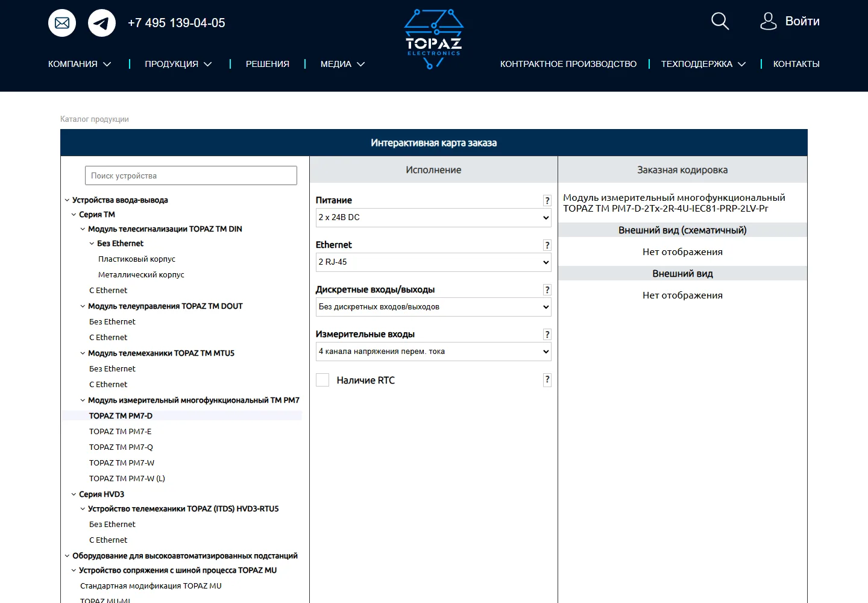The image size is (868, 603).
Task: Open the Измерительные входы dropdown
Action: point(433,352)
